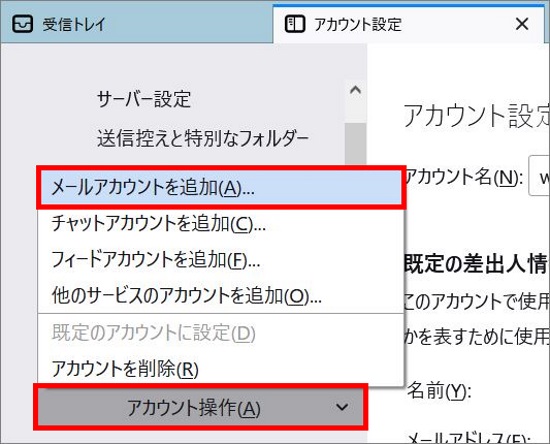Viewport: 550px width, 444px height.
Task: Choose チャットアカウントを追加(C)... menu item
Action: [221, 223]
